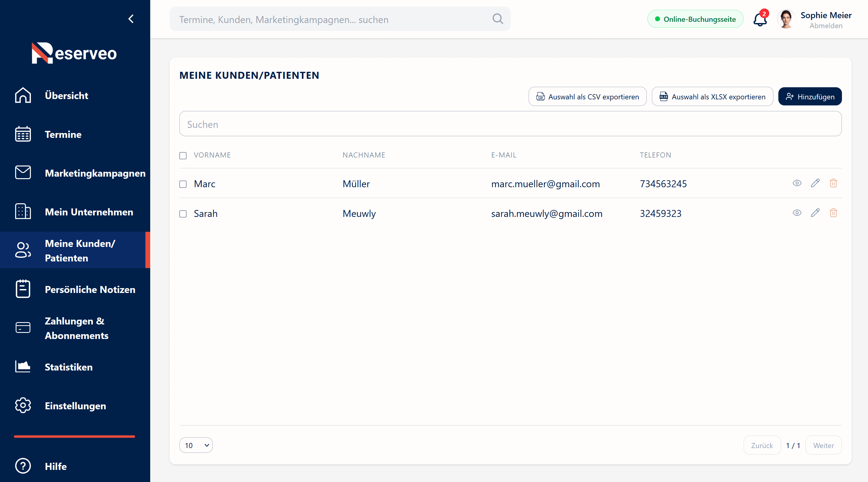Click the Reserveo logo

tap(74, 53)
